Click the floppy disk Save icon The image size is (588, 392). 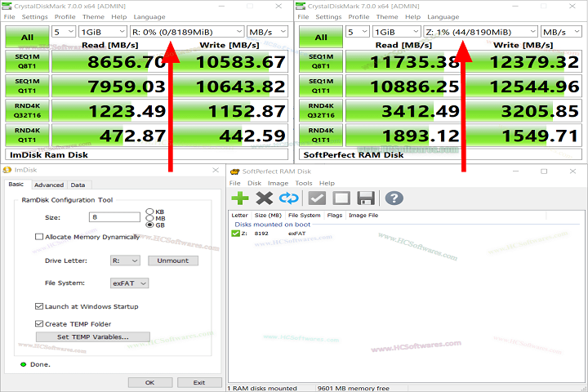(366, 198)
